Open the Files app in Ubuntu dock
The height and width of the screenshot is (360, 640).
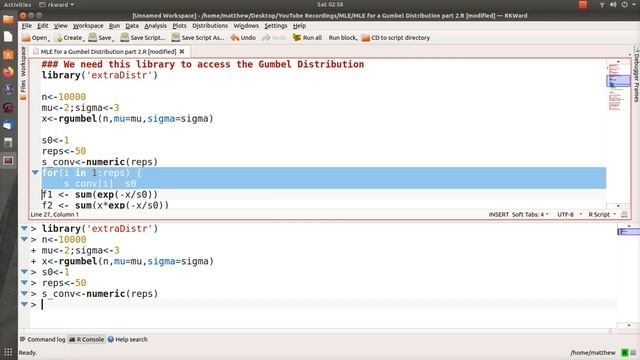[x=8, y=19]
